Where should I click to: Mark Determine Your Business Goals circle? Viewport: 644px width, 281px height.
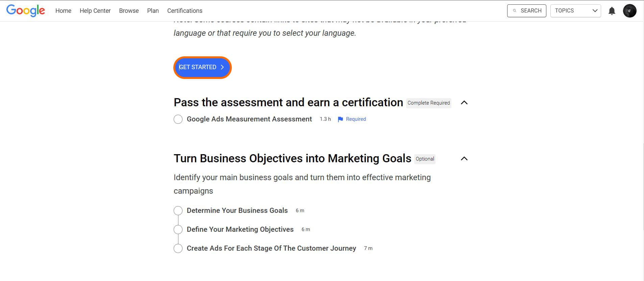[178, 210]
